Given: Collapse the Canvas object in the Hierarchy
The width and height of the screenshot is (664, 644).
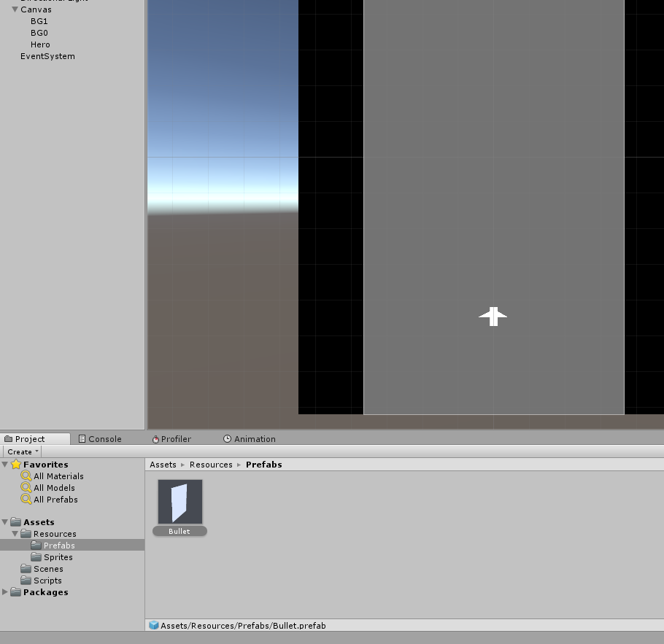Looking at the screenshot, I should [x=15, y=9].
